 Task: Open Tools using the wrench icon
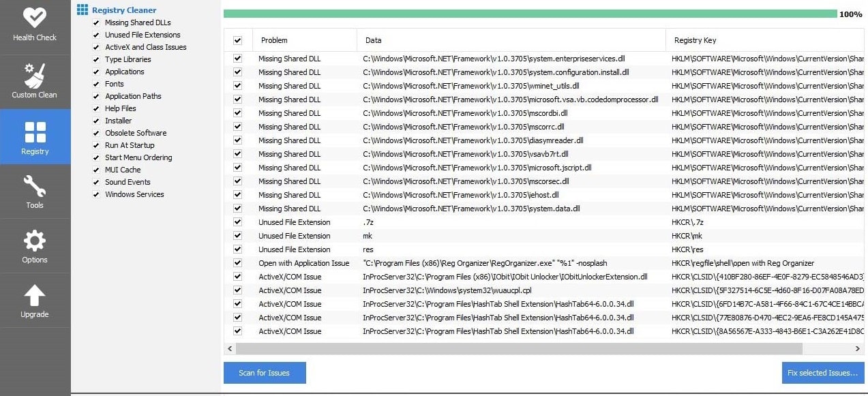[35, 185]
